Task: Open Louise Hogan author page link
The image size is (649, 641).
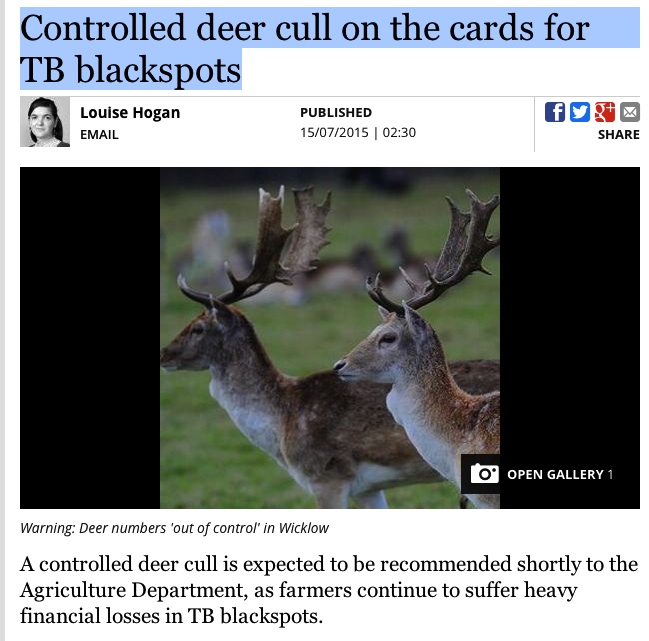Action: [x=130, y=113]
